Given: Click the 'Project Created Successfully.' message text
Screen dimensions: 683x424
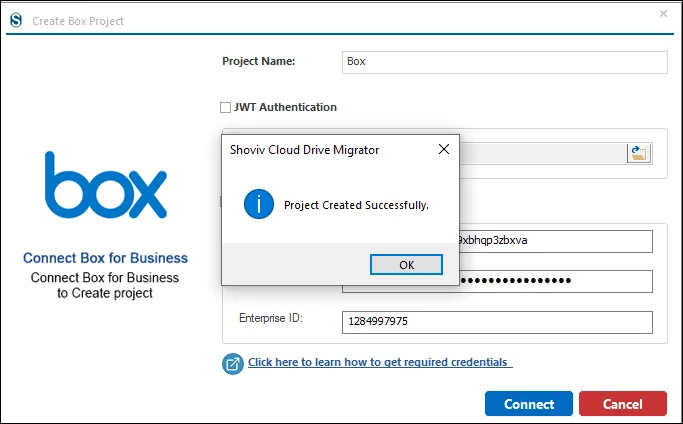Looking at the screenshot, I should (x=356, y=205).
